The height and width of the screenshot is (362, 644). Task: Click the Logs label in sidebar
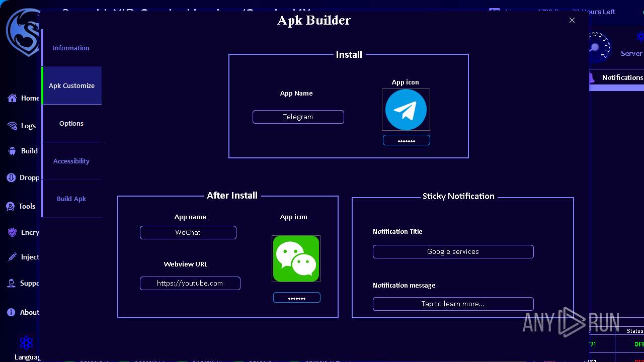28,126
